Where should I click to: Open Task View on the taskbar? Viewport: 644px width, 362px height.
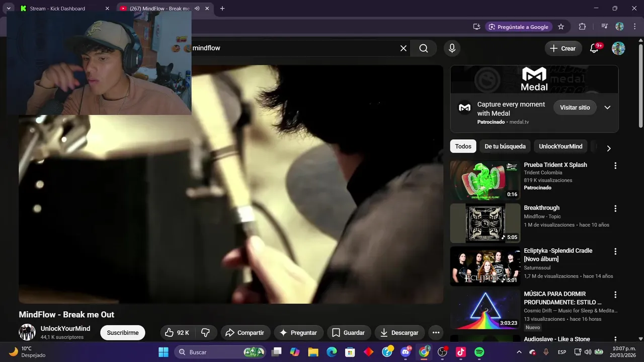(276, 352)
